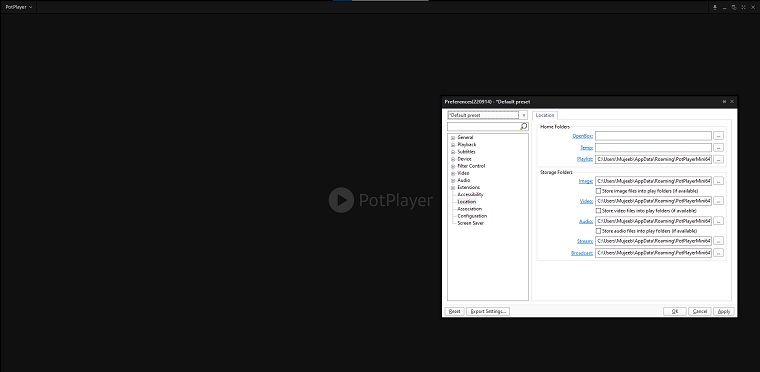Open the PotPlayer main menu dropdown
The image size is (760, 372).
point(18,7)
